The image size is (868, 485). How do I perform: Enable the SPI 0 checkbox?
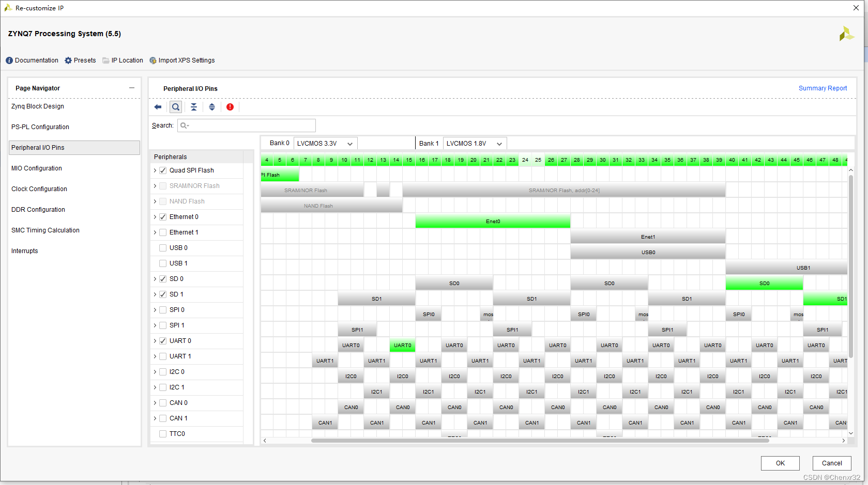[x=163, y=310]
